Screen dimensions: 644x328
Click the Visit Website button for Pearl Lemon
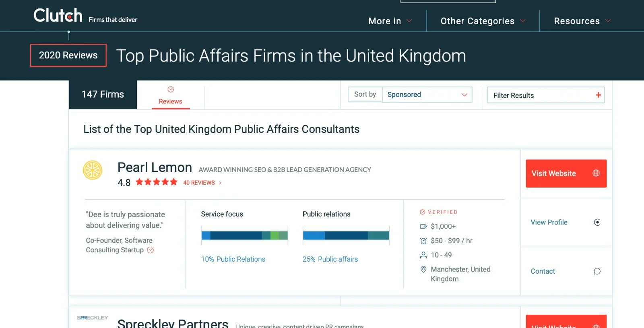pos(566,173)
